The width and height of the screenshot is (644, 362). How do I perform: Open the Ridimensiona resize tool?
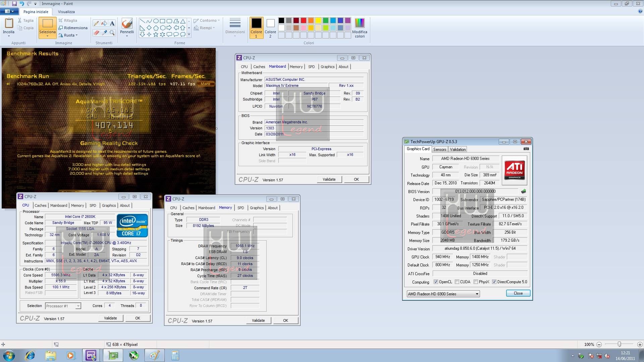tap(73, 28)
